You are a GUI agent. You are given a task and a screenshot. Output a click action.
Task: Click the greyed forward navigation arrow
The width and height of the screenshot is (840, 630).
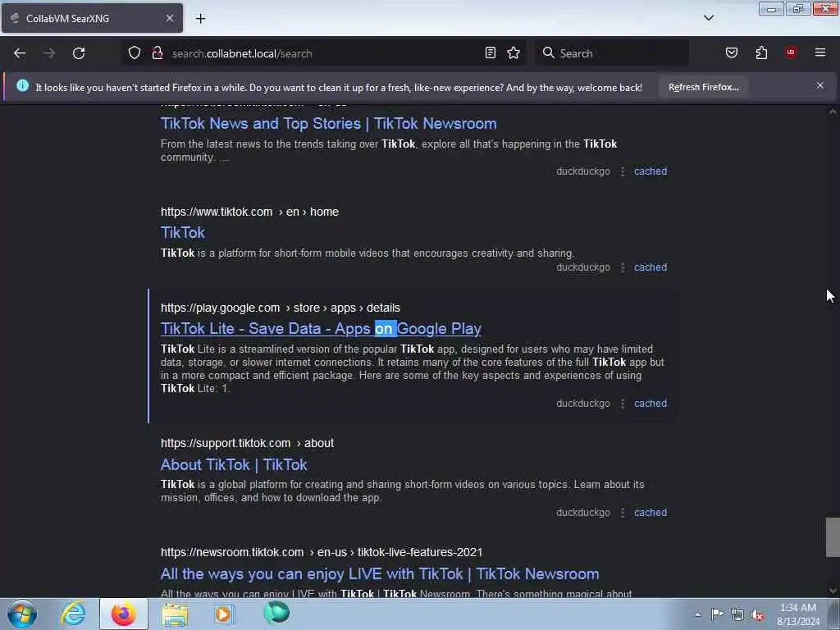tap(48, 53)
